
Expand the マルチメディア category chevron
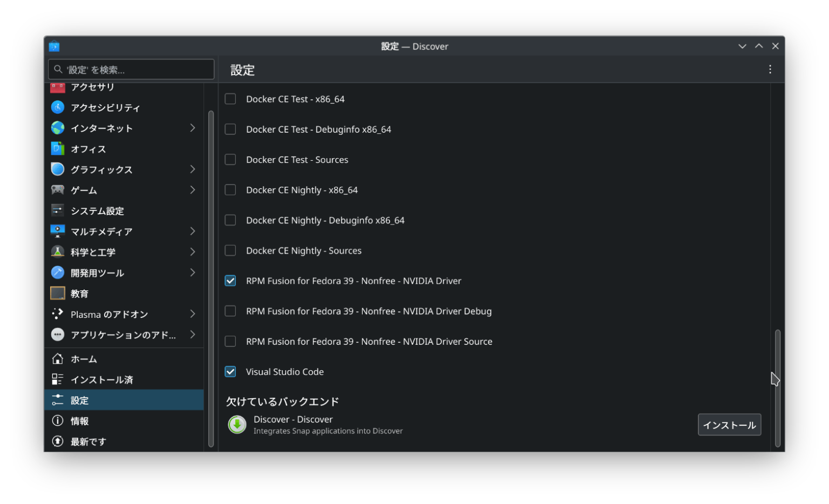(x=193, y=231)
